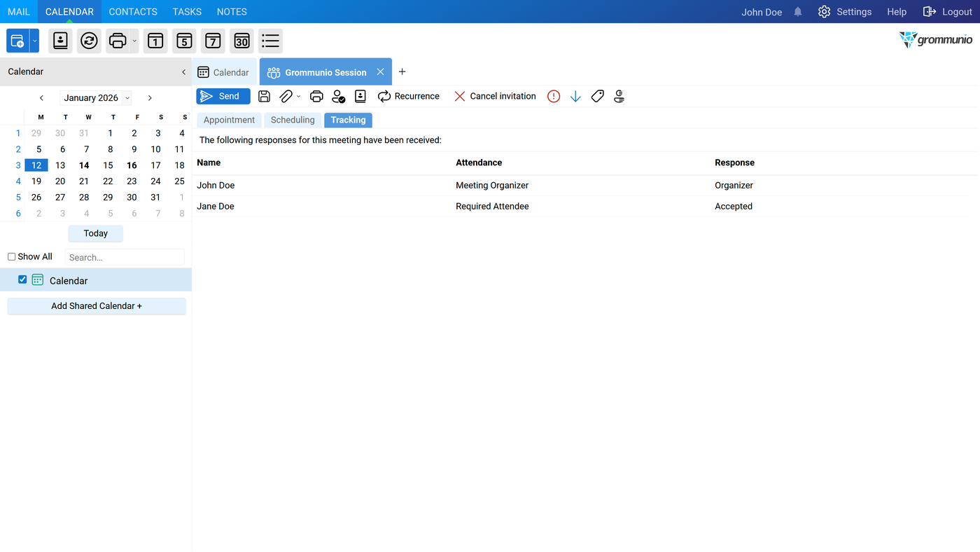
Task: Click the refresh icon in main toolbar
Action: pyautogui.click(x=89, y=41)
